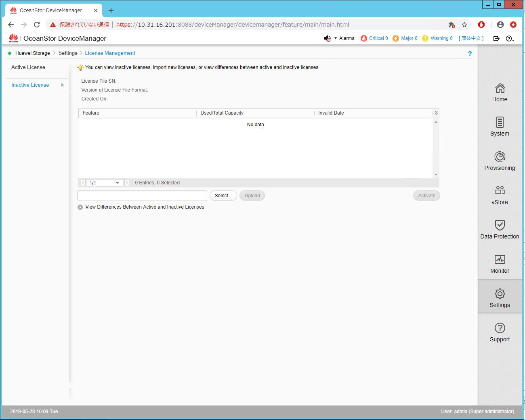Viewport: 525px width, 420px height.
Task: Click extensions puzzle icon in address bar
Action: [451, 25]
